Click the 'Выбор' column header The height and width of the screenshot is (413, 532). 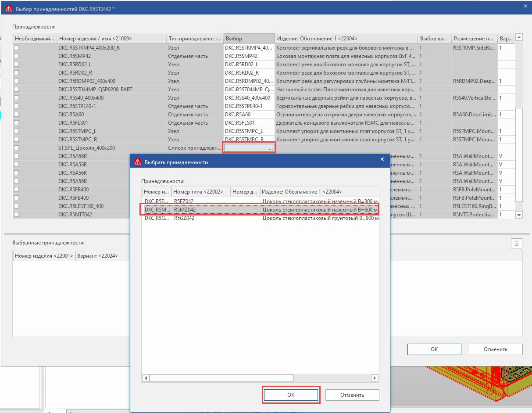click(249, 39)
